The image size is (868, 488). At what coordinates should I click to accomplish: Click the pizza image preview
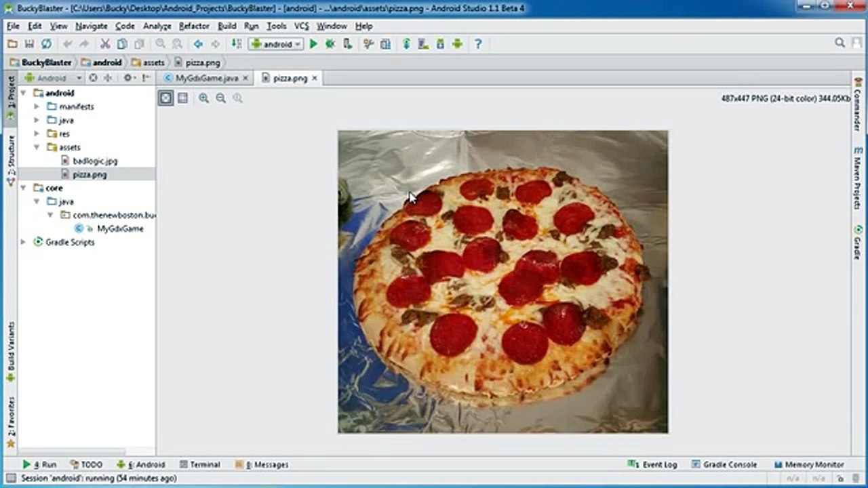502,282
